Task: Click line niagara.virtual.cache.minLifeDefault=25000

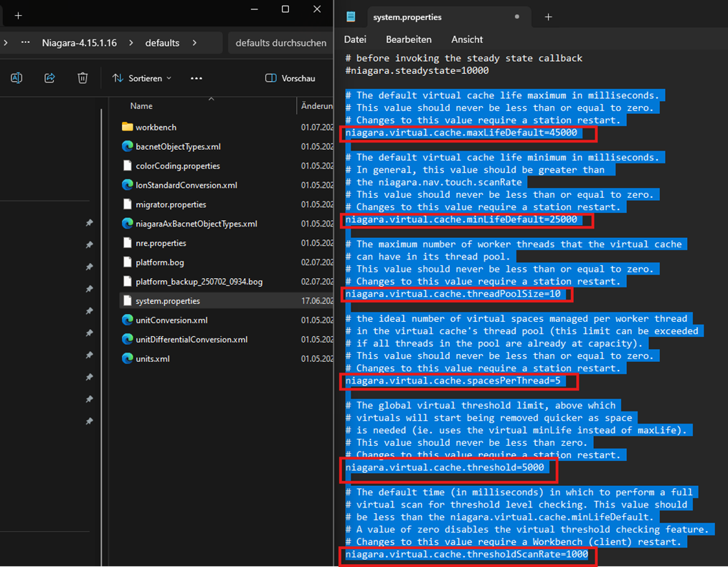Action: 461,219
